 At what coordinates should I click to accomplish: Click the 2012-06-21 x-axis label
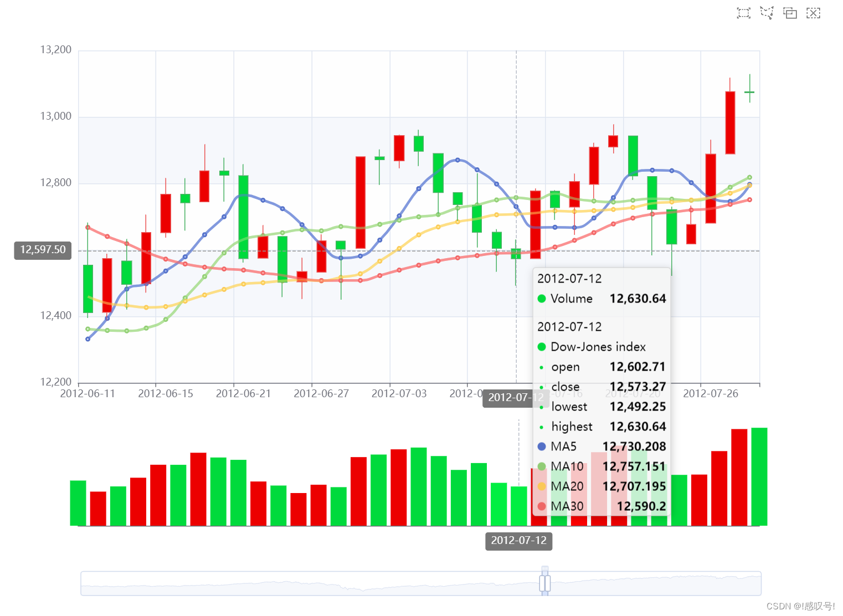(243, 393)
